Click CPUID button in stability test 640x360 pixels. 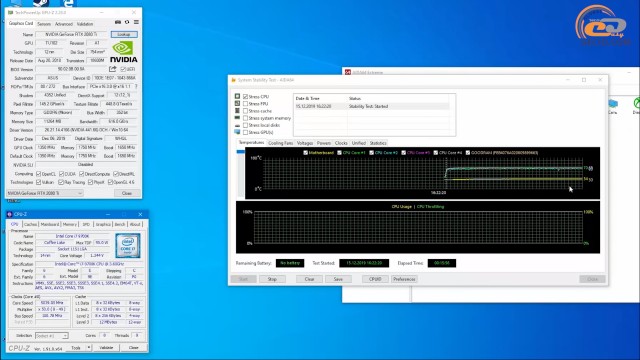point(375,279)
